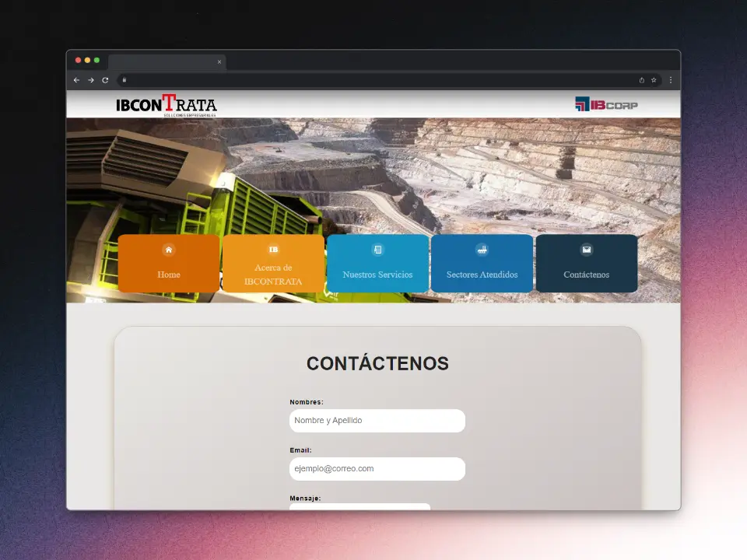Click the green maximize window dot
The height and width of the screenshot is (560, 747).
(96, 60)
